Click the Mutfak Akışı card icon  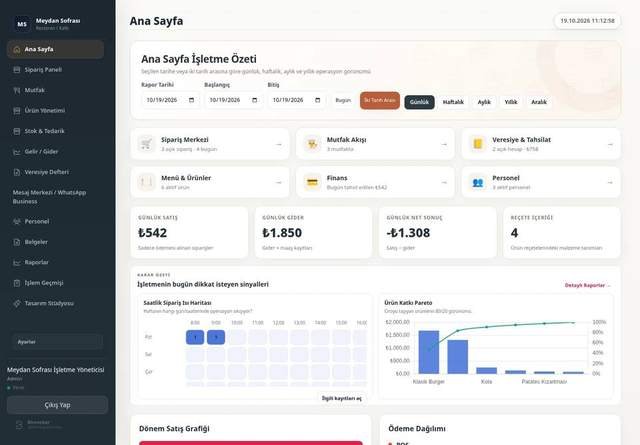coord(312,144)
